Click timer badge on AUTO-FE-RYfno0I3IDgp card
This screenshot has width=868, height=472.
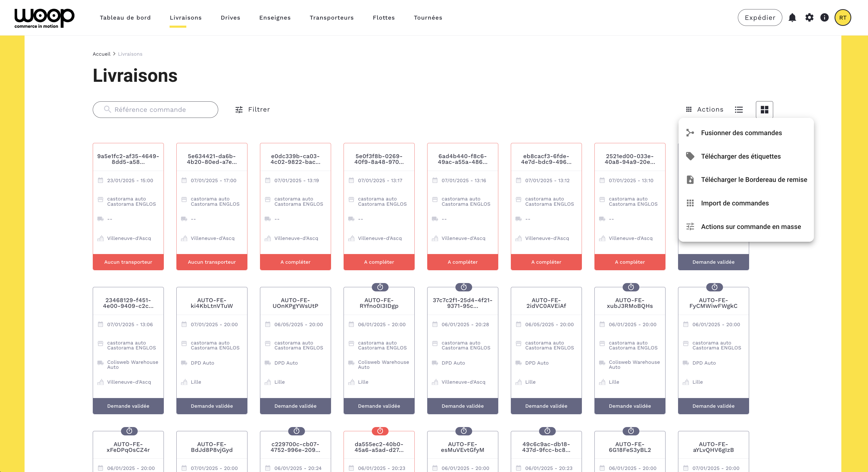tap(380, 287)
